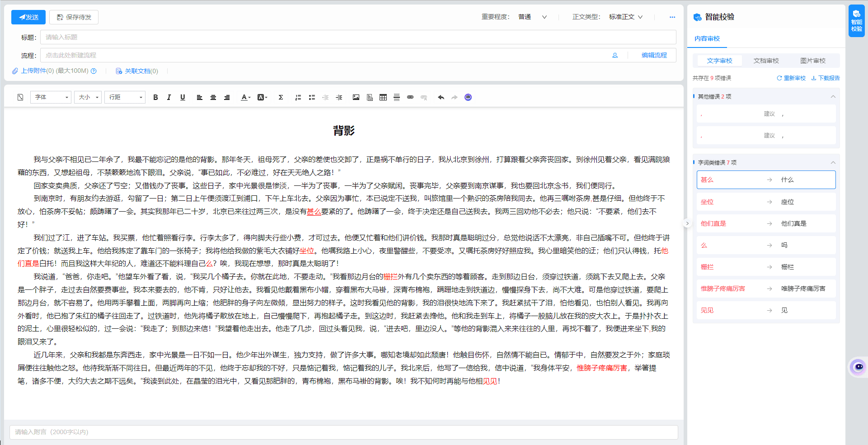The height and width of the screenshot is (445, 868).
Task: Toggle bold formatting
Action: (x=155, y=97)
